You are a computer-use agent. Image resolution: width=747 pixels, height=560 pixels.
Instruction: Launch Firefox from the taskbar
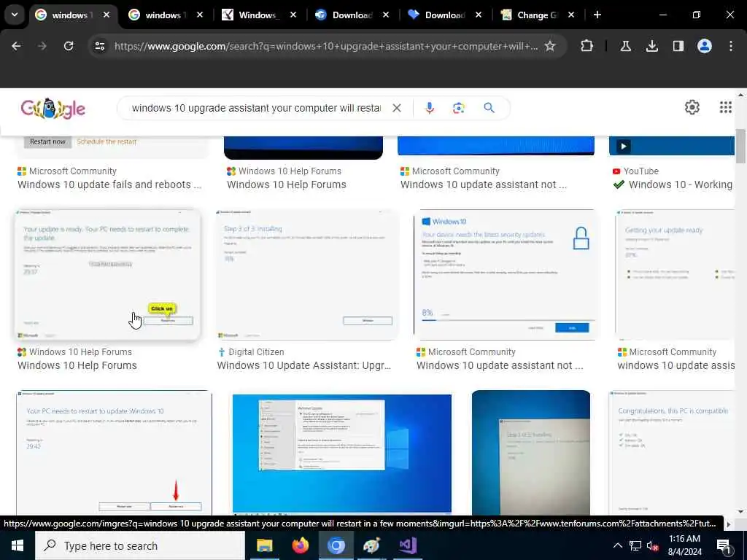pyautogui.click(x=300, y=545)
